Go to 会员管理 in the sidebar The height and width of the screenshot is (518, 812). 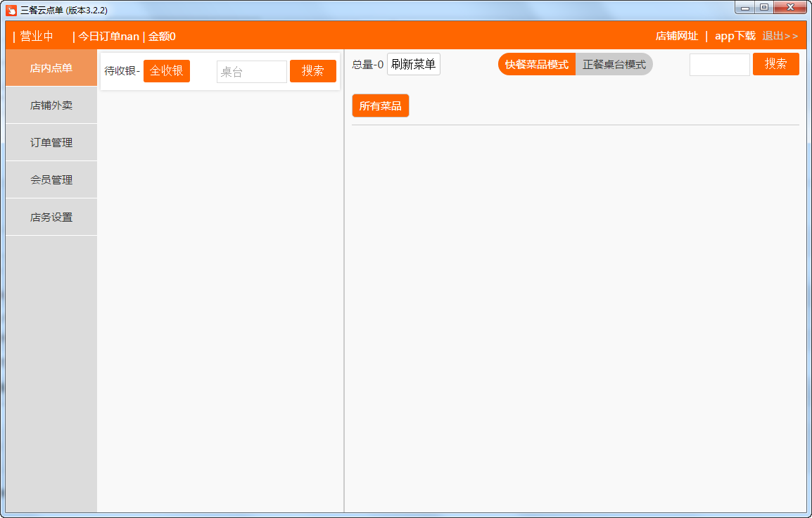tap(51, 180)
